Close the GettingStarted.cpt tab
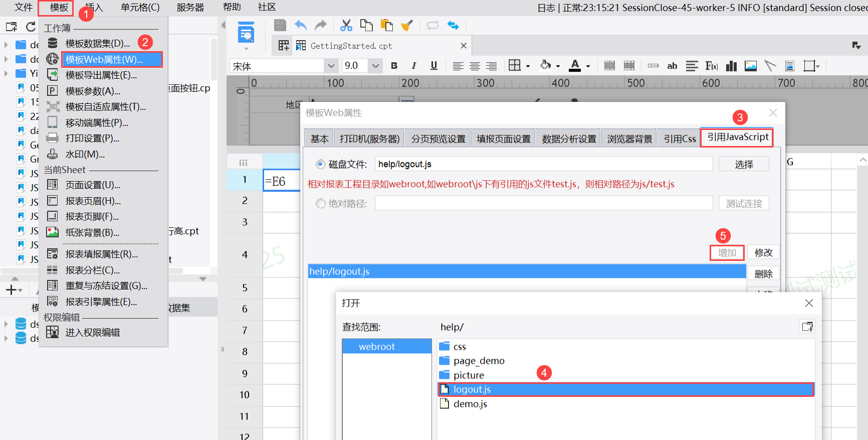Viewport: 868px width, 440px height. click(x=464, y=46)
